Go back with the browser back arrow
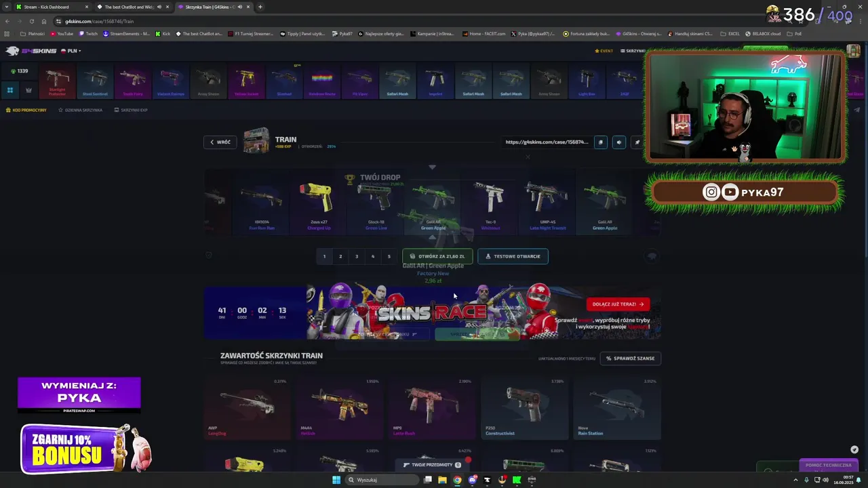This screenshot has height=488, width=868. (7, 21)
